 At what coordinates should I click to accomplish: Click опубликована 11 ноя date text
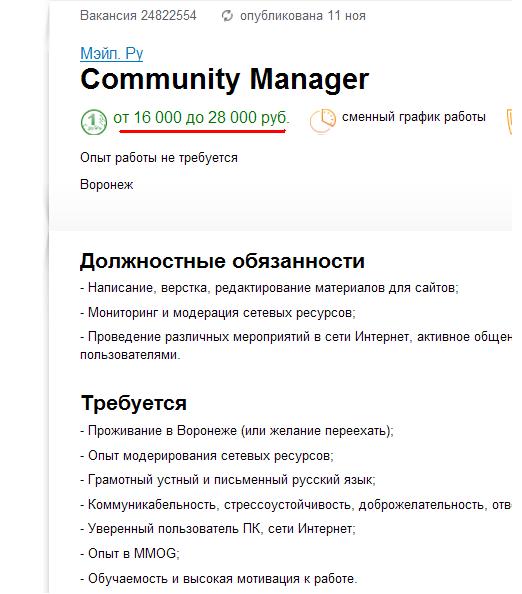point(303,16)
